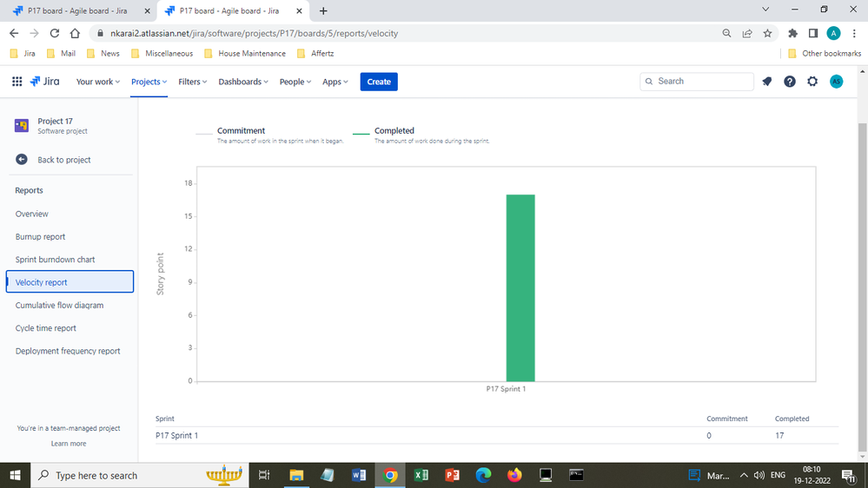Open PowerPoint from the taskbar
The height and width of the screenshot is (488, 868).
453,475
